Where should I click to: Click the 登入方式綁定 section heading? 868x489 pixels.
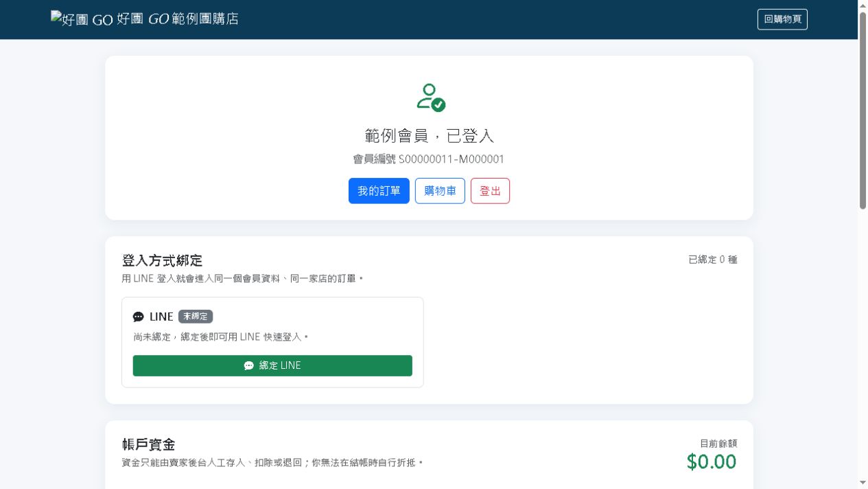[x=162, y=260]
